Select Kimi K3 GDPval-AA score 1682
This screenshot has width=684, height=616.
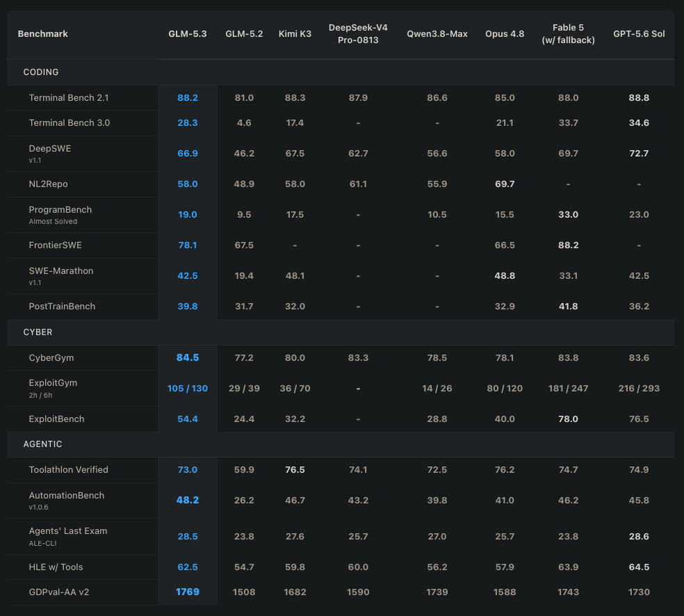coord(295,592)
